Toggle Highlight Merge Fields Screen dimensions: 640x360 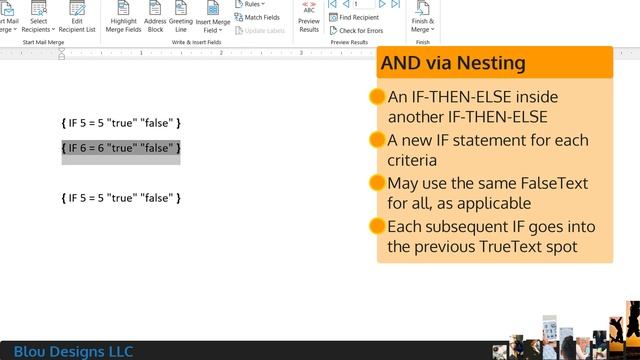pyautogui.click(x=123, y=17)
